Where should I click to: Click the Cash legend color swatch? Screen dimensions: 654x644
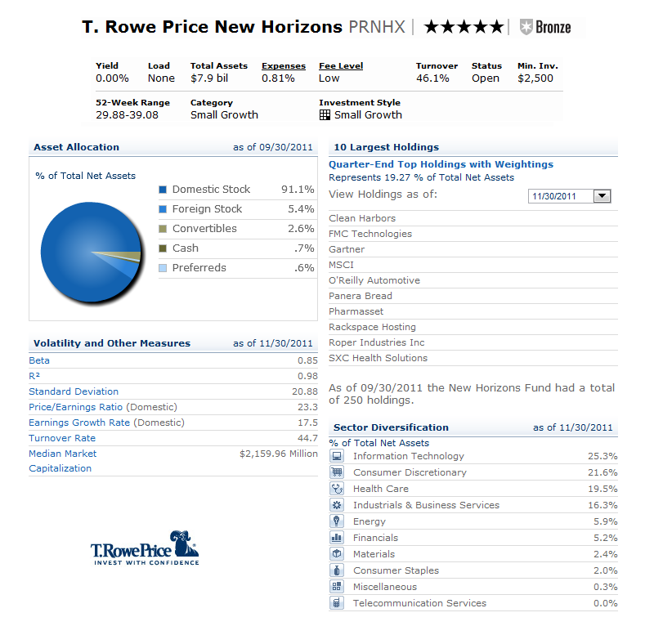tap(163, 248)
